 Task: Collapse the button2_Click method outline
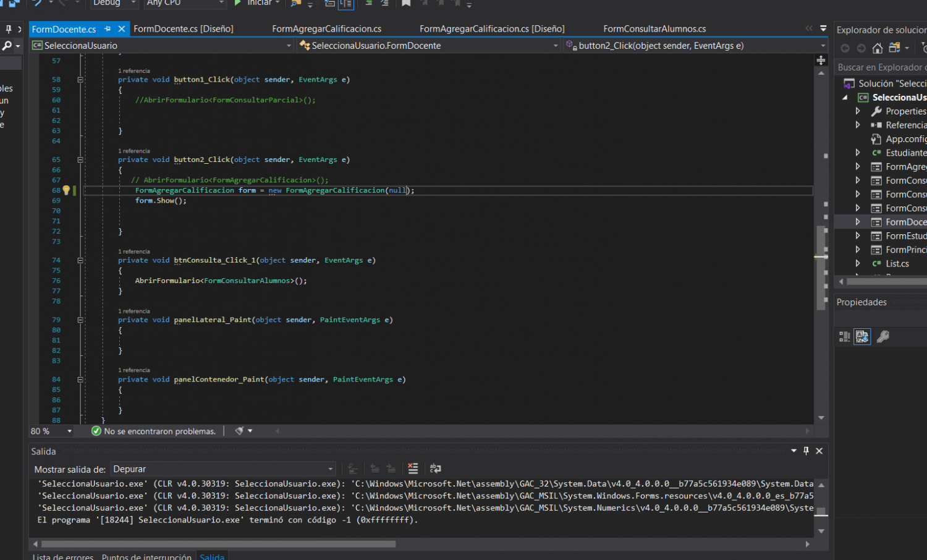80,159
